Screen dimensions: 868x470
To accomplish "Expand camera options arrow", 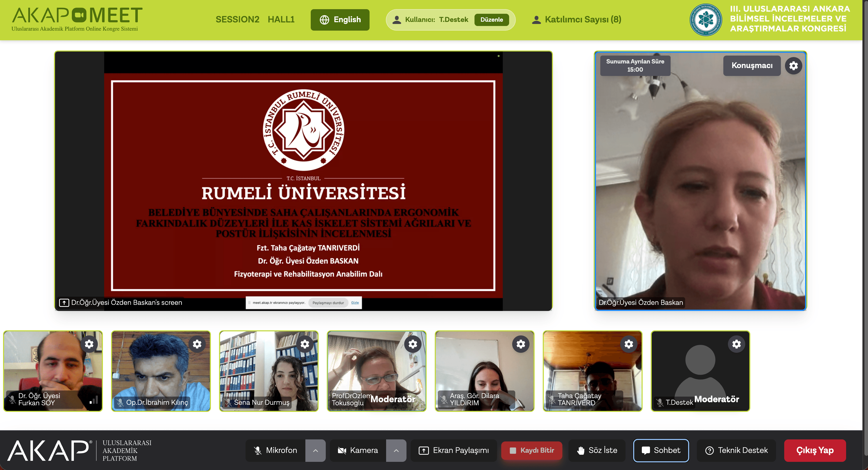I will click(x=396, y=450).
